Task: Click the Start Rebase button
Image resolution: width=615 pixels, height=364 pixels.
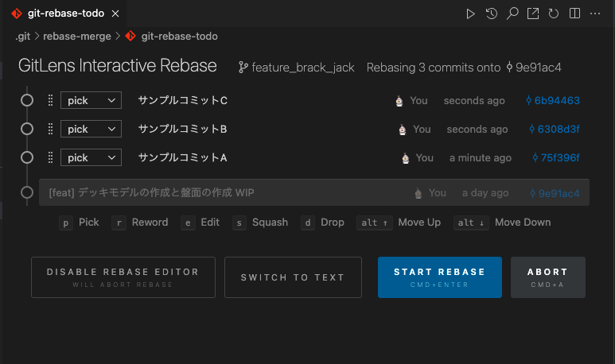Action: (440, 277)
